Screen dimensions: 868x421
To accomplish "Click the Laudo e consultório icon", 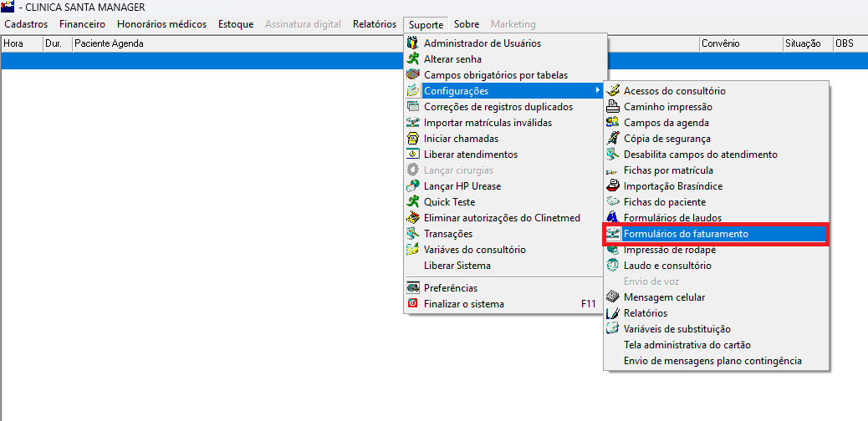I will (613, 266).
